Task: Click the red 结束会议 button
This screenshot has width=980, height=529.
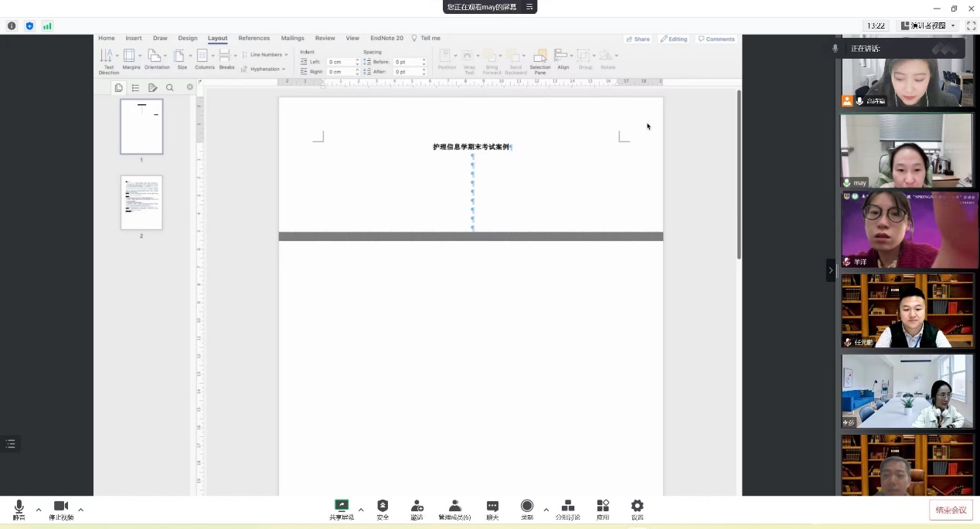Action: pos(951,510)
